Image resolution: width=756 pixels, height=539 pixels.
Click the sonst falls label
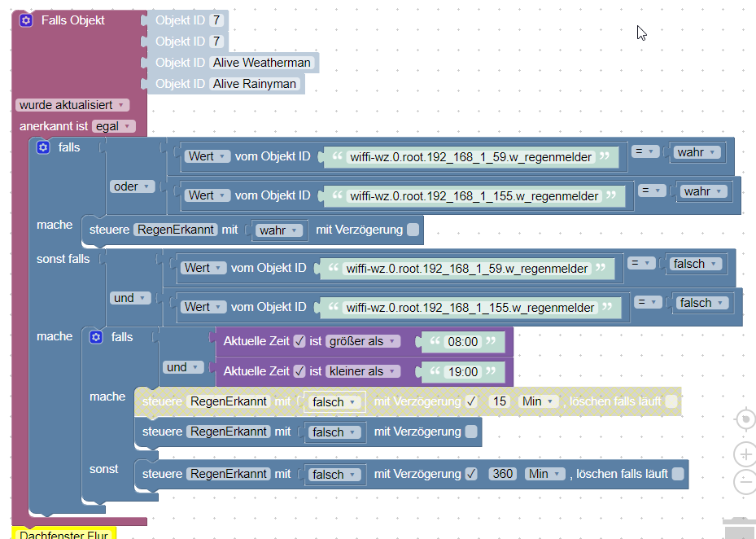(x=63, y=259)
